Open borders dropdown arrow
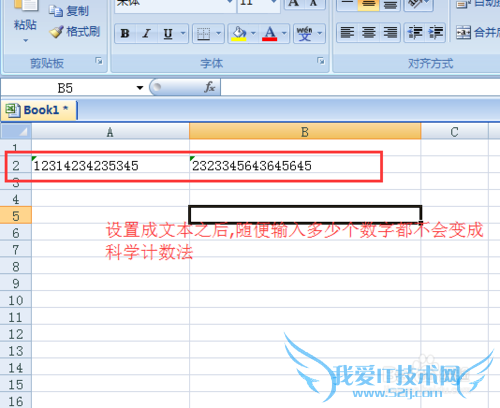The height and width of the screenshot is (408, 500). click(219, 33)
